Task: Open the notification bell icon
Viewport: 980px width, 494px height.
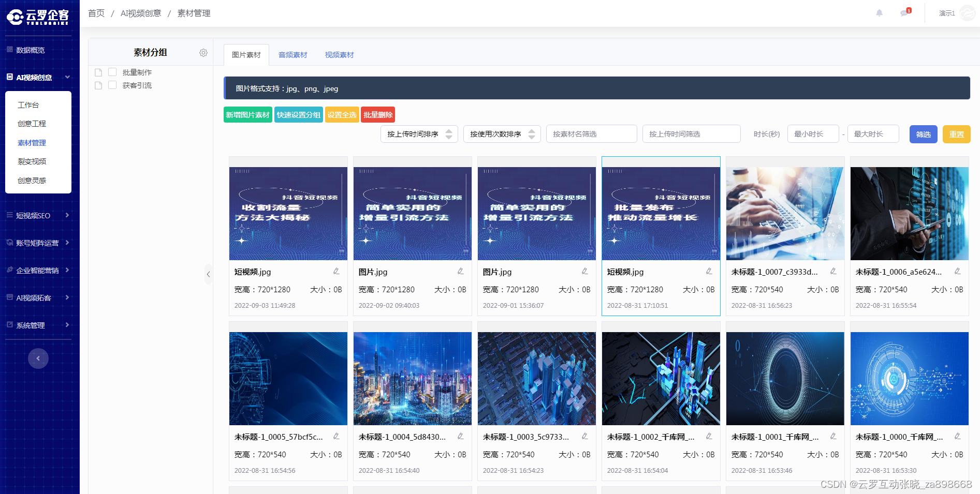Action: tap(879, 13)
